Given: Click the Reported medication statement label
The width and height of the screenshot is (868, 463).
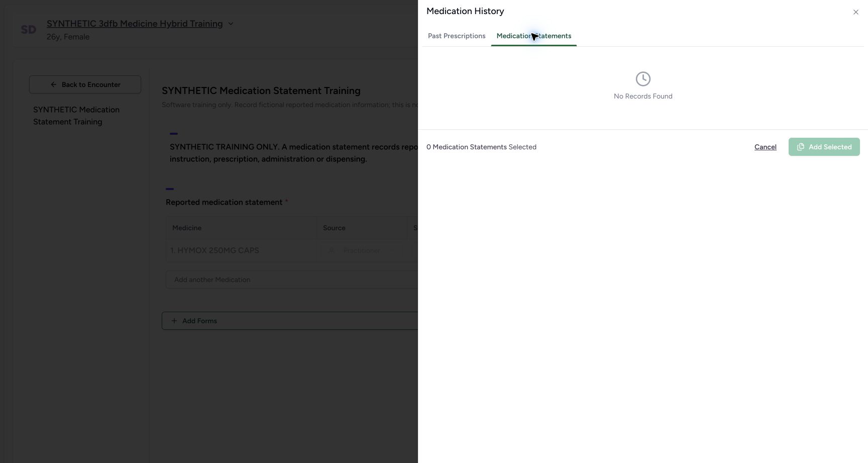Looking at the screenshot, I should (x=224, y=202).
